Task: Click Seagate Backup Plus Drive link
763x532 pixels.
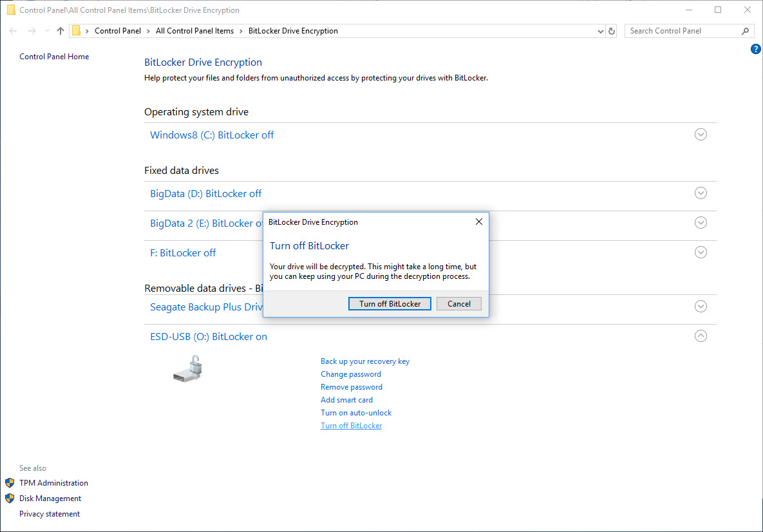Action: point(206,307)
